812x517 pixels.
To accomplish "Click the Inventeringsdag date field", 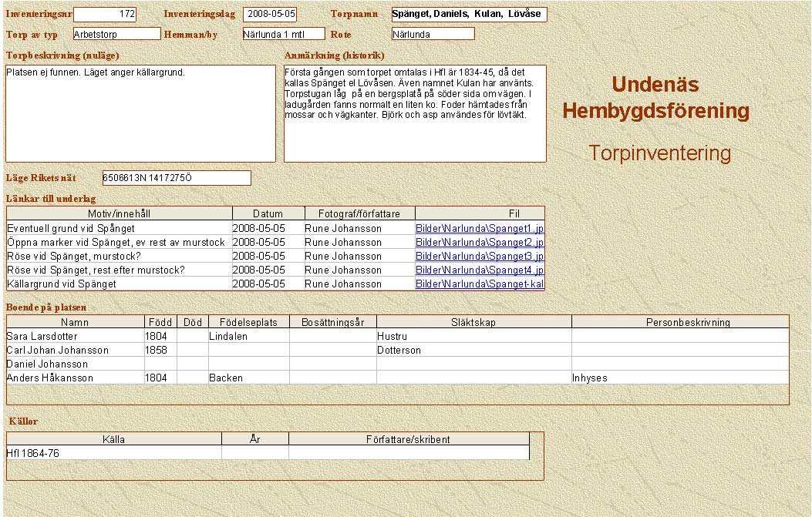I will [x=270, y=15].
